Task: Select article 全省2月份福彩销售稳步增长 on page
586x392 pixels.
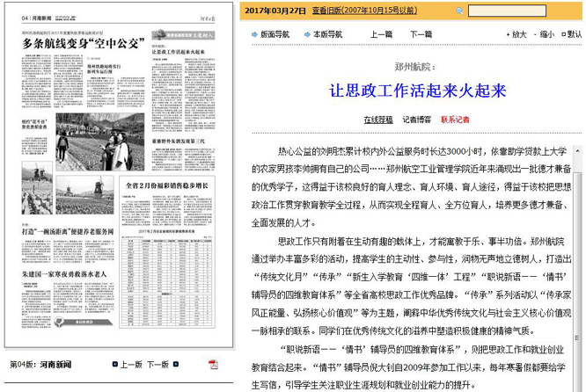Action: point(167,185)
